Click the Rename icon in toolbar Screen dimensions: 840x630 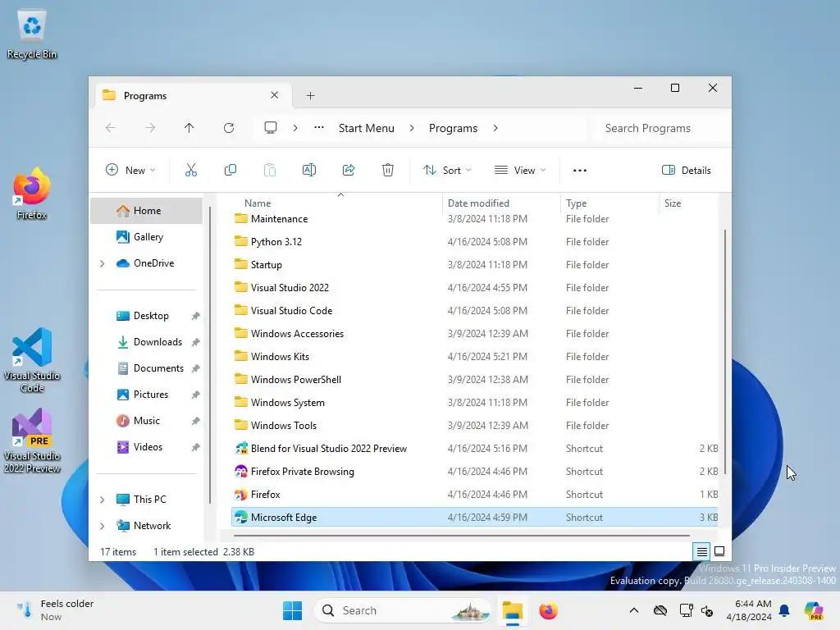point(309,170)
